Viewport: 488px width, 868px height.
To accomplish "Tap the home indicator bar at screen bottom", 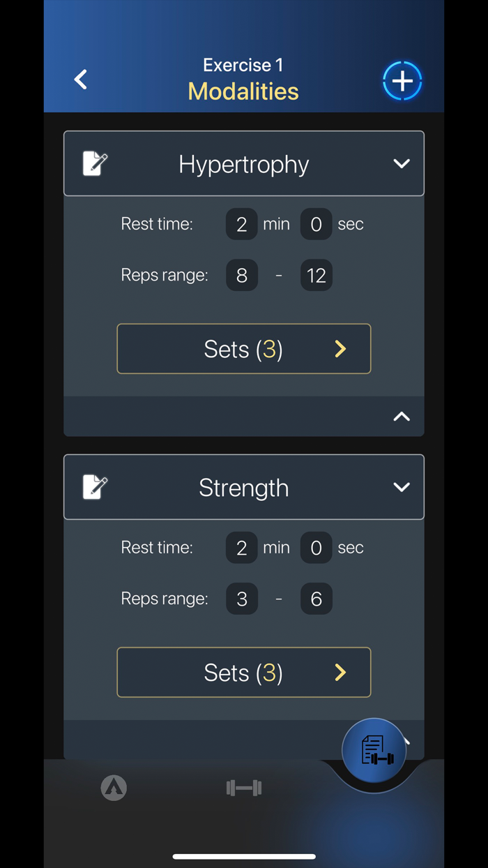I will pyautogui.click(x=243, y=855).
